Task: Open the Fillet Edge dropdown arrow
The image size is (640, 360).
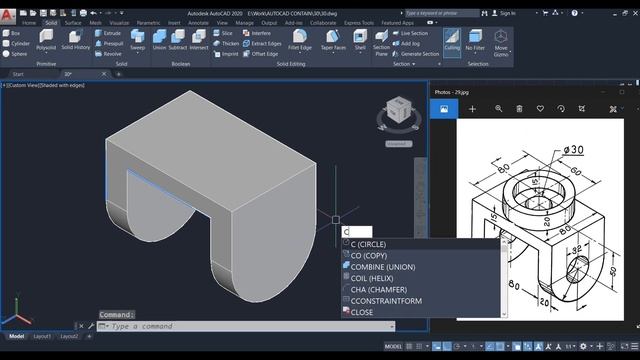Action: pyautogui.click(x=300, y=53)
